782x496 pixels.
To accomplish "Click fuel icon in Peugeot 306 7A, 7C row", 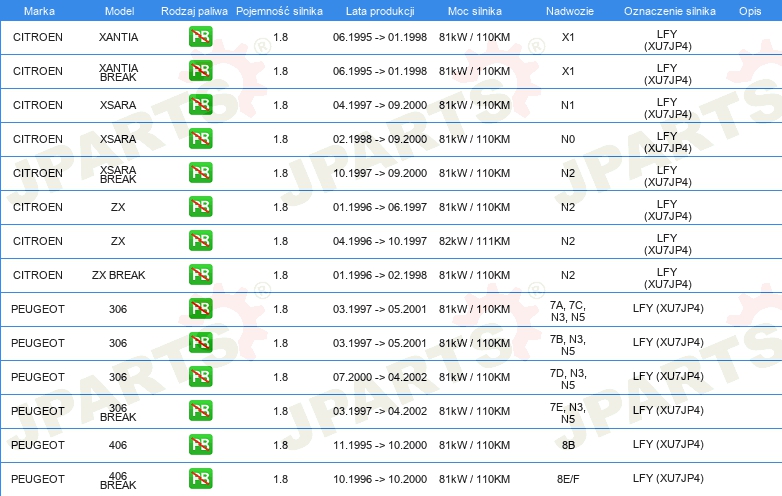I will 200,309.
